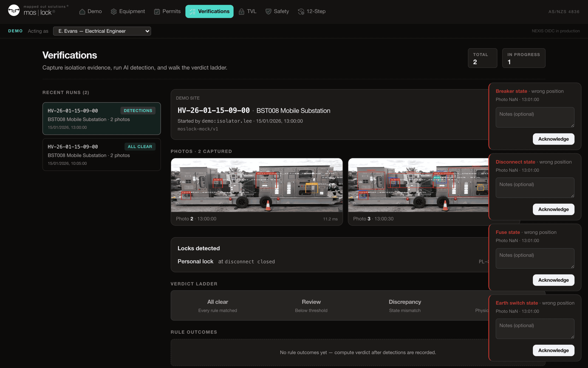
Task: Open the 12-Step tab
Action: [x=312, y=11]
